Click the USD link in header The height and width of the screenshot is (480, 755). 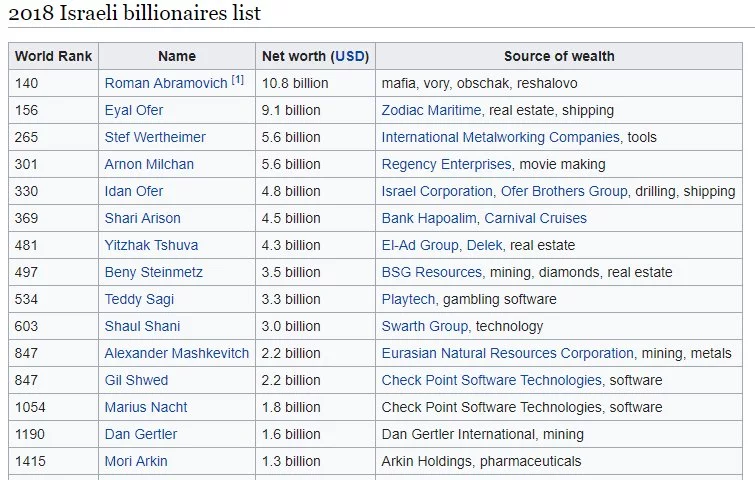350,56
